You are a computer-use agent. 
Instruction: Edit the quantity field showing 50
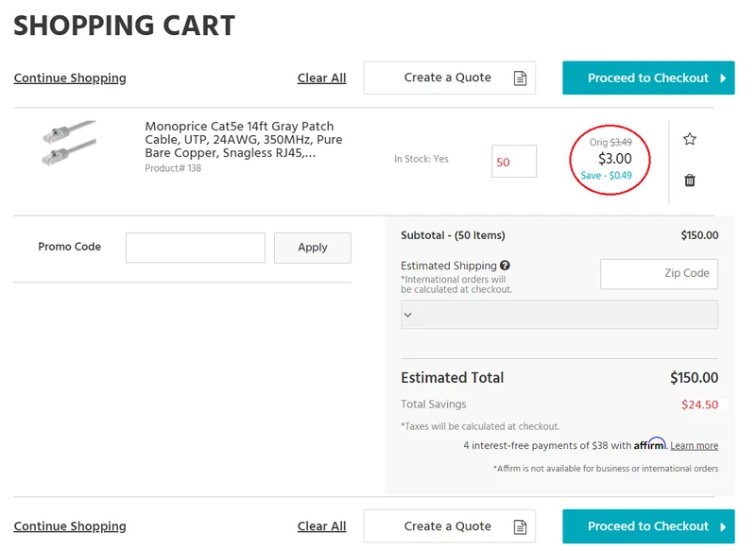pos(514,162)
